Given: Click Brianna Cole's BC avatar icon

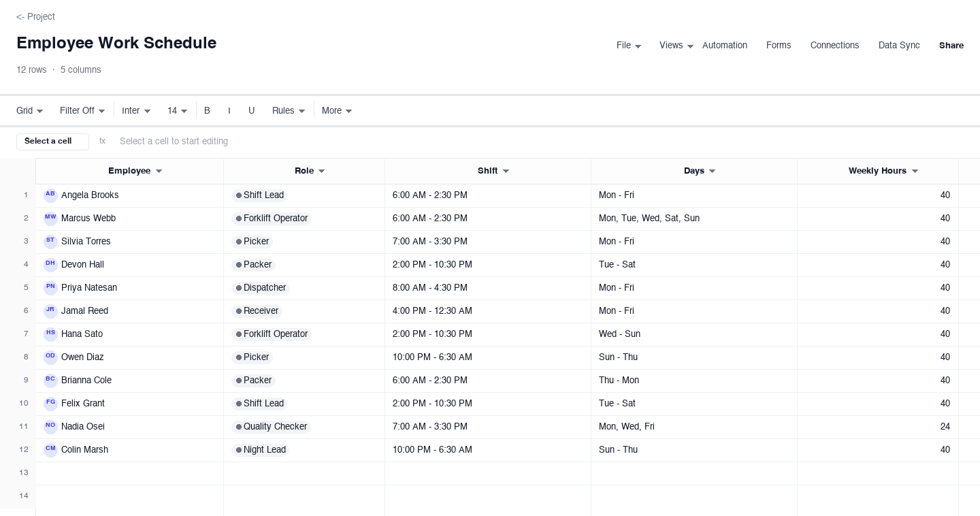Looking at the screenshot, I should (50, 381).
